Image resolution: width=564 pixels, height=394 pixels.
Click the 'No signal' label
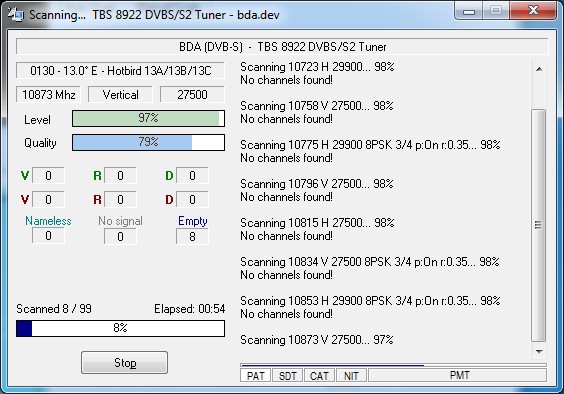tap(120, 221)
